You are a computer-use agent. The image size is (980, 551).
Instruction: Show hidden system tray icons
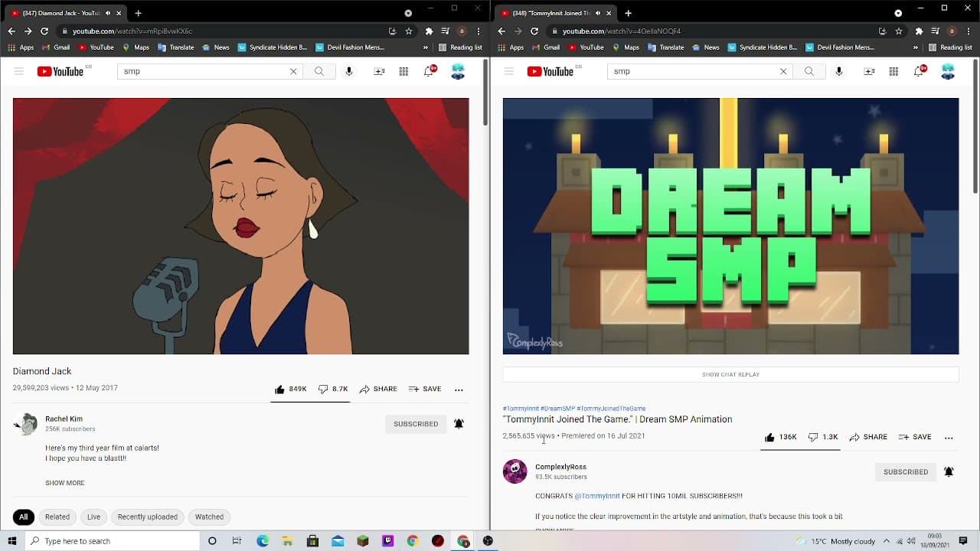pyautogui.click(x=887, y=541)
